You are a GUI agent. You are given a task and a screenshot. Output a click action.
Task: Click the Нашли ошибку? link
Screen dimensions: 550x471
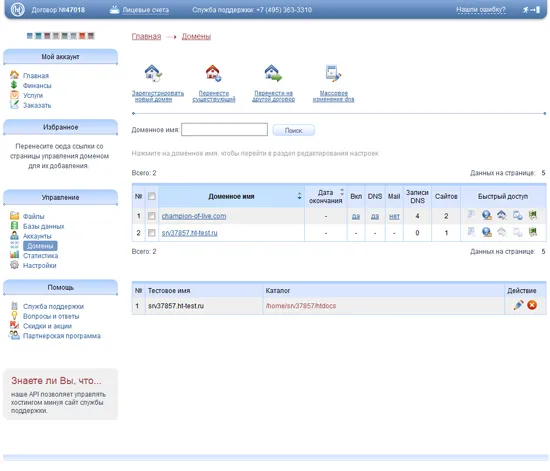[481, 10]
